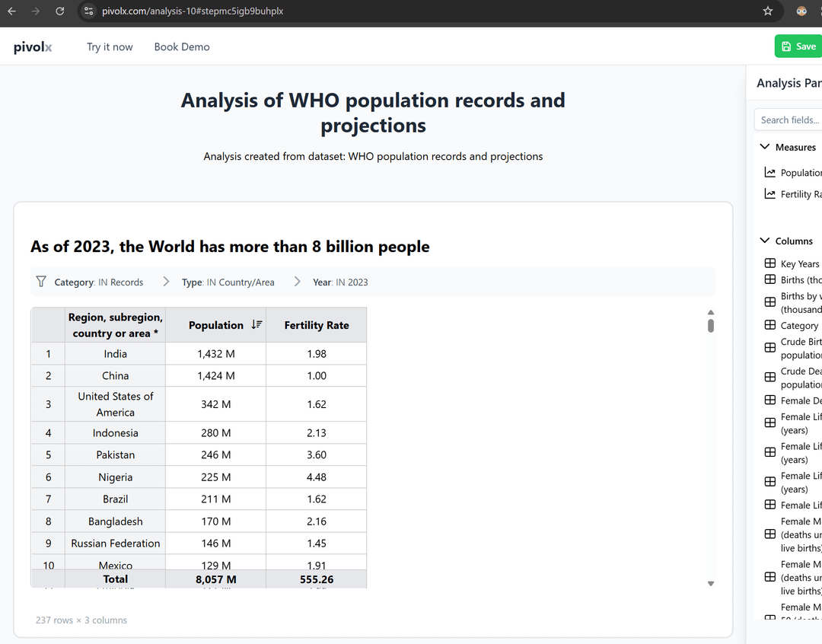Image resolution: width=822 pixels, height=644 pixels.
Task: Open the Type IN Country/Area filter
Action: [228, 282]
